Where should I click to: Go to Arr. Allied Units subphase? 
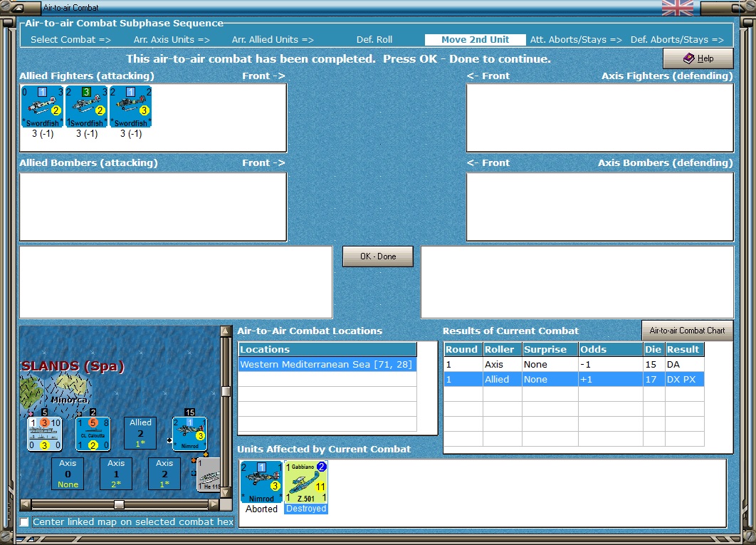point(273,40)
